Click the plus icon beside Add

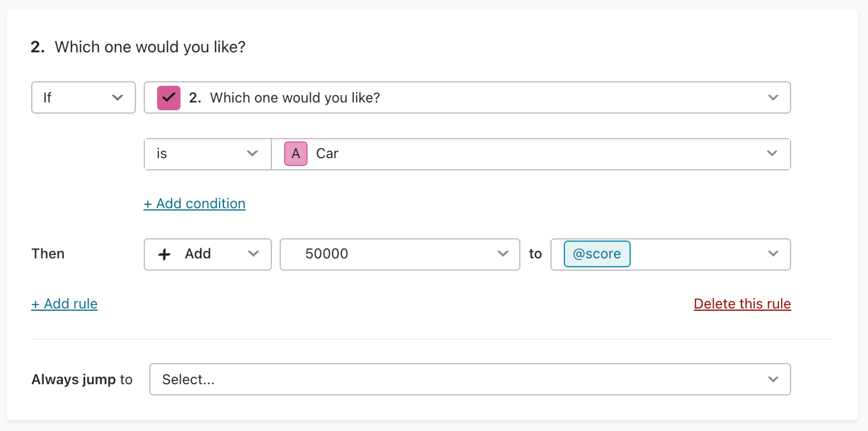(164, 254)
